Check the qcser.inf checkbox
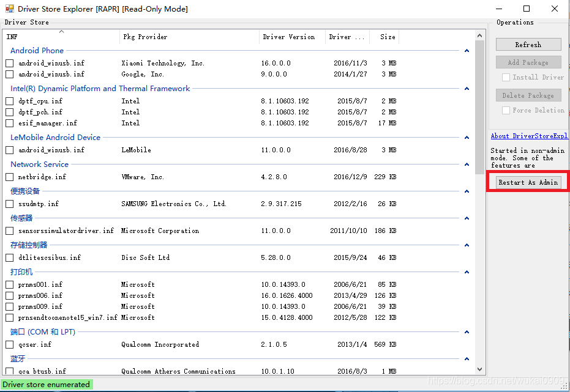 [x=10, y=344]
